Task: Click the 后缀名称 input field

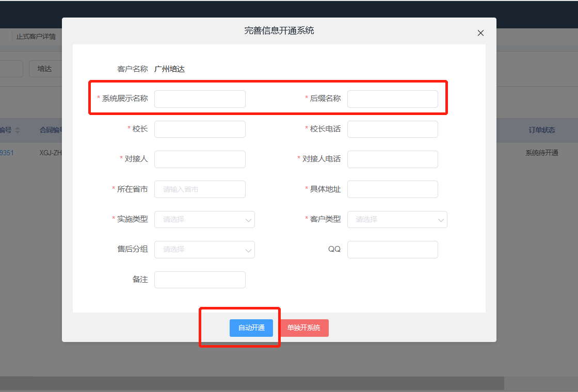Action: coord(393,99)
